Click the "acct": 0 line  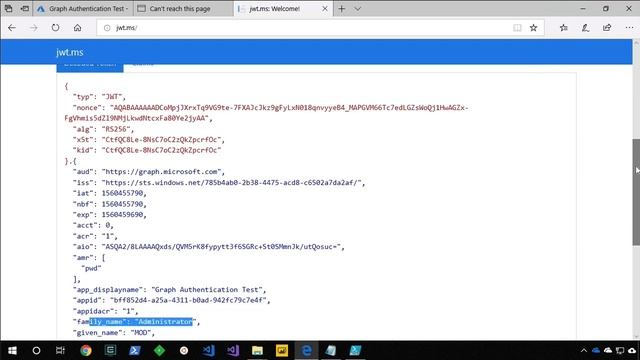tap(93, 225)
